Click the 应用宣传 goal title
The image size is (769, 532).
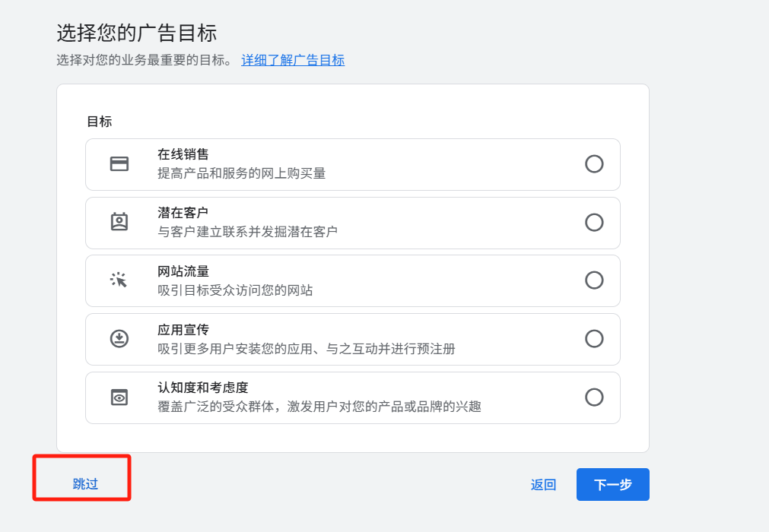[183, 330]
